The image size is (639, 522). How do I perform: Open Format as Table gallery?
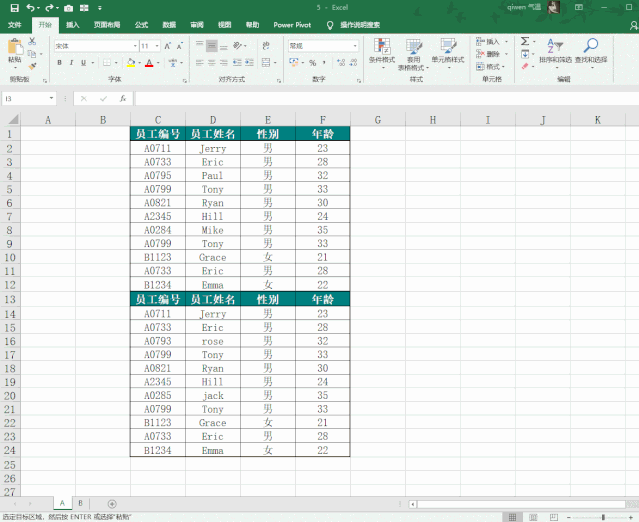pos(413,54)
